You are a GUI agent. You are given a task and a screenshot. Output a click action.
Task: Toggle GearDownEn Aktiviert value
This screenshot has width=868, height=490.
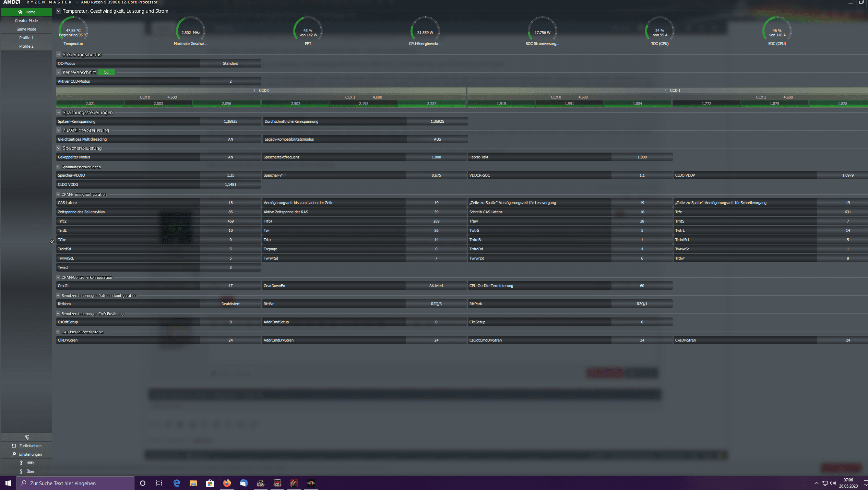click(x=436, y=286)
